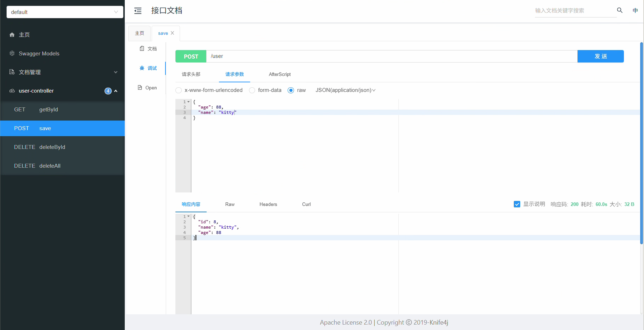
Task: Click the home icon beside 主页
Action: coord(12,35)
